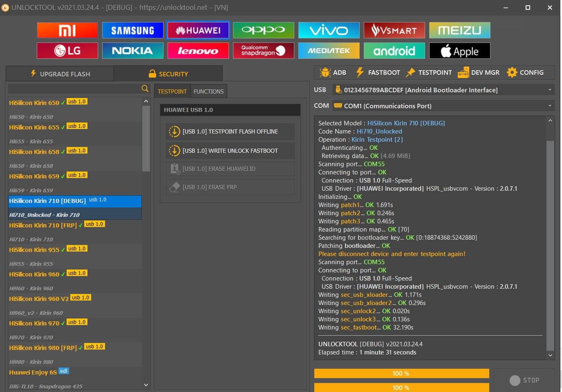Select Huawei Enjoy 6S edl model
This screenshot has height=392, width=562.
tap(75, 379)
